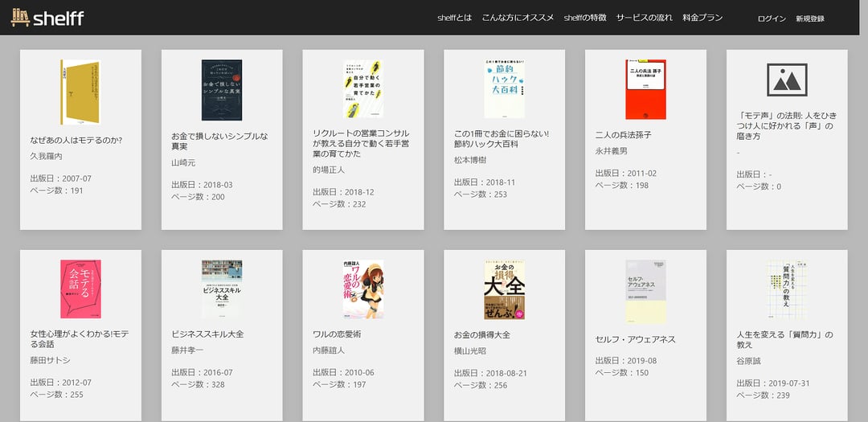Viewport: 868px width, 422px height.
Task: Click the red 二人の兵法孫子 book cover
Action: click(645, 89)
